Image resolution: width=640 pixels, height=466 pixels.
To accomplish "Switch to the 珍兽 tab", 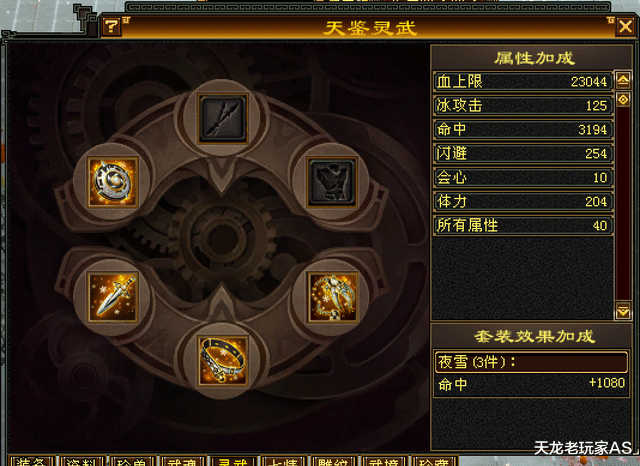I will (131, 461).
